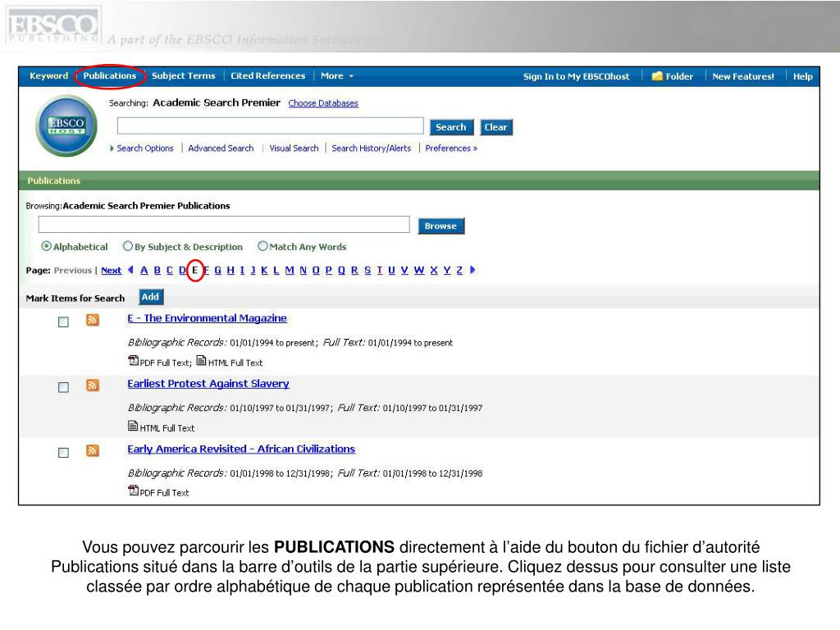Check the box for Early America Revisited

tap(63, 453)
